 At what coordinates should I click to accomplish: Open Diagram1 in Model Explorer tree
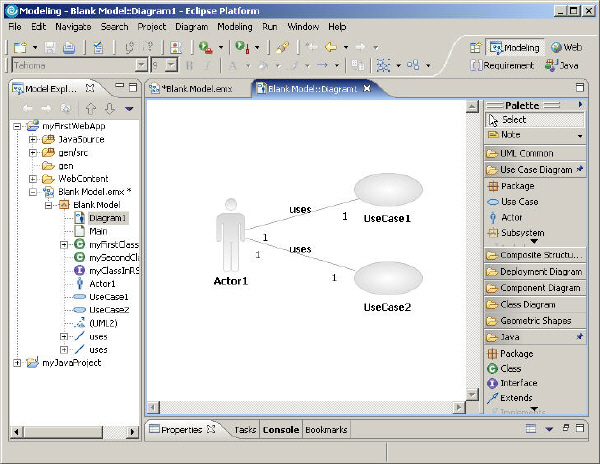point(107,218)
